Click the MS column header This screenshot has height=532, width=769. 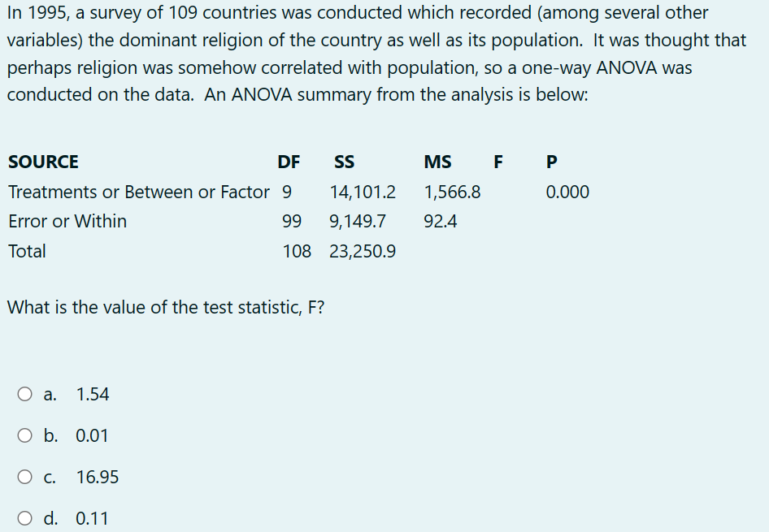pyautogui.click(x=437, y=162)
